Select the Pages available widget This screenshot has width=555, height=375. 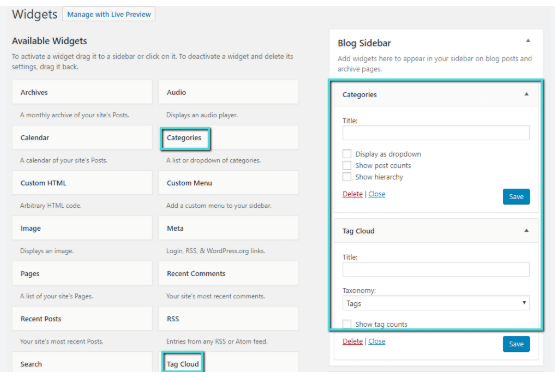82,273
